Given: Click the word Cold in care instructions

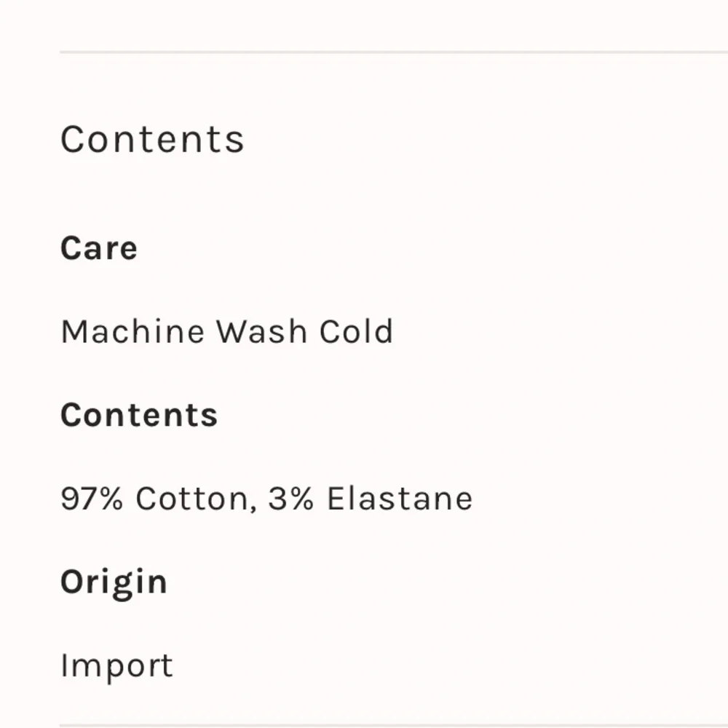Looking at the screenshot, I should (357, 332).
